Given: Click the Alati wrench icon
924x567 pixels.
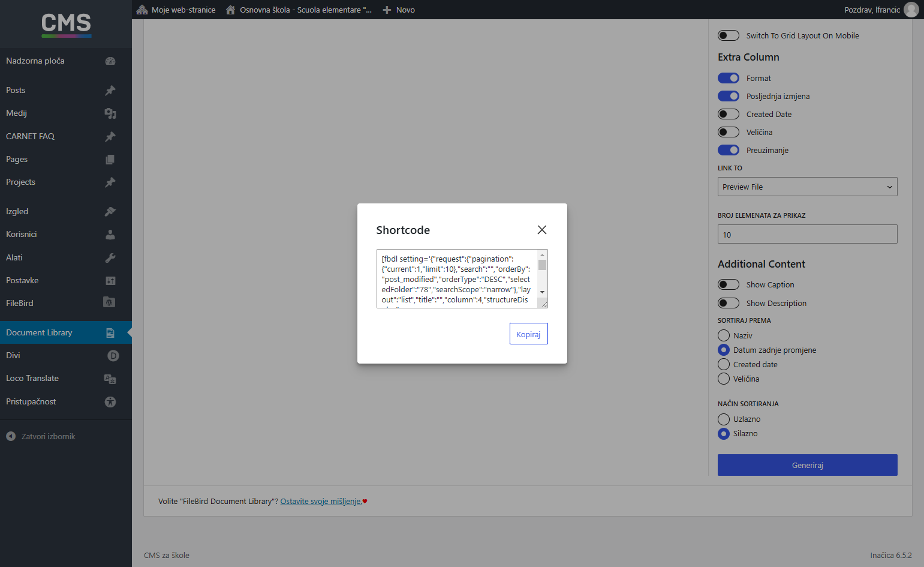Looking at the screenshot, I should (x=110, y=257).
